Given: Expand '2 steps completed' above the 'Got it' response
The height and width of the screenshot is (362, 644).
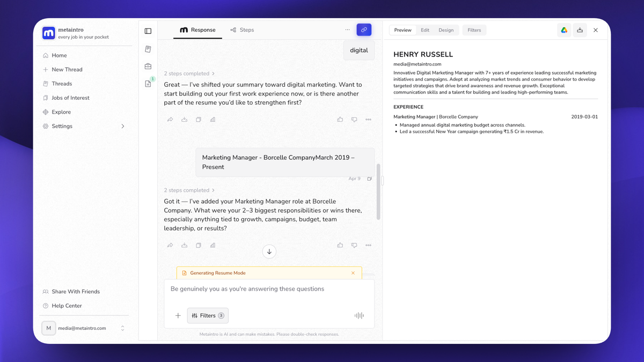Looking at the screenshot, I should coord(189,190).
